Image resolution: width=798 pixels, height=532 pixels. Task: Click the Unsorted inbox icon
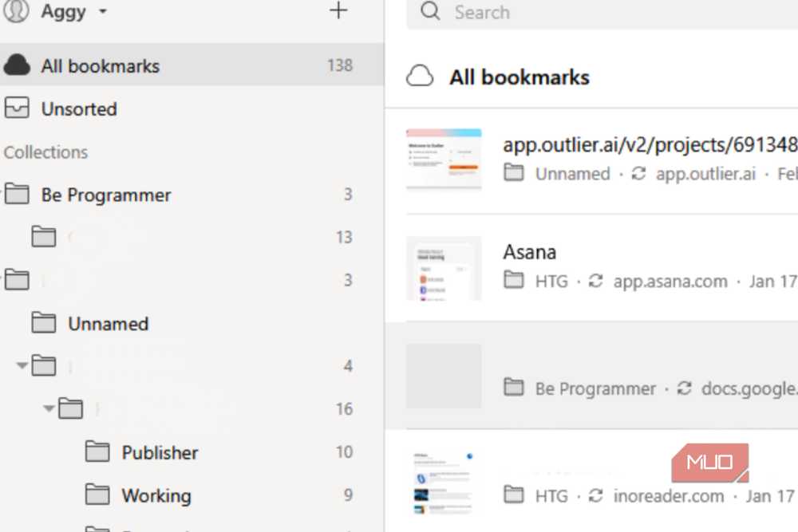tap(17, 108)
